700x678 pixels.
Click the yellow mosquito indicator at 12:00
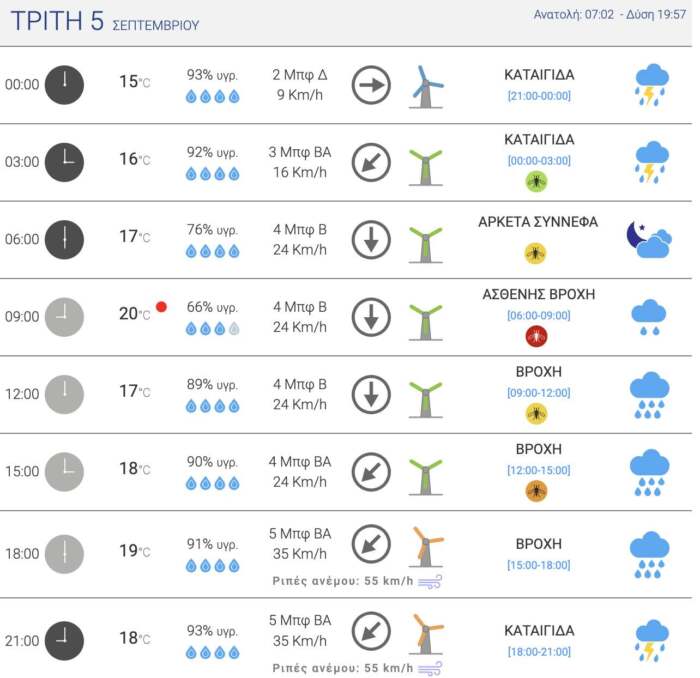click(537, 413)
